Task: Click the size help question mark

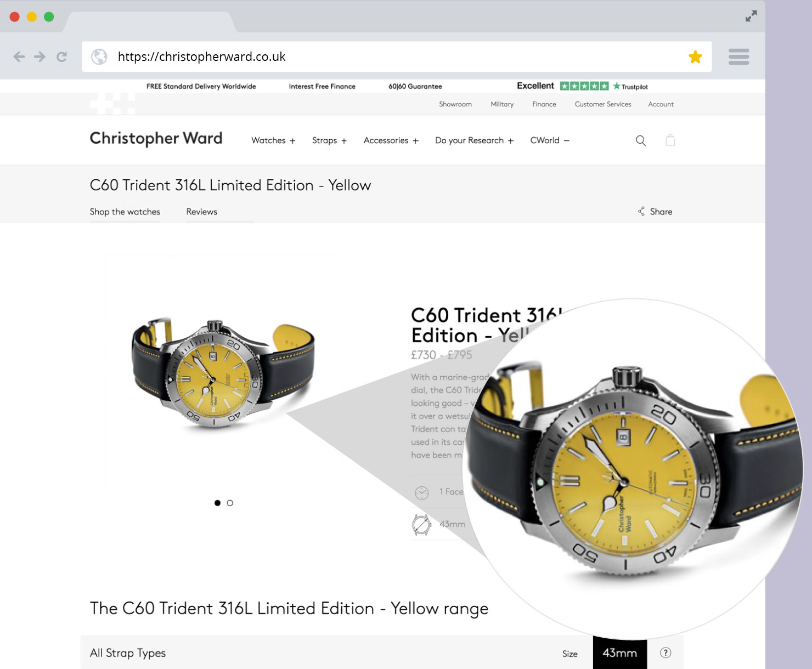Action: click(666, 653)
